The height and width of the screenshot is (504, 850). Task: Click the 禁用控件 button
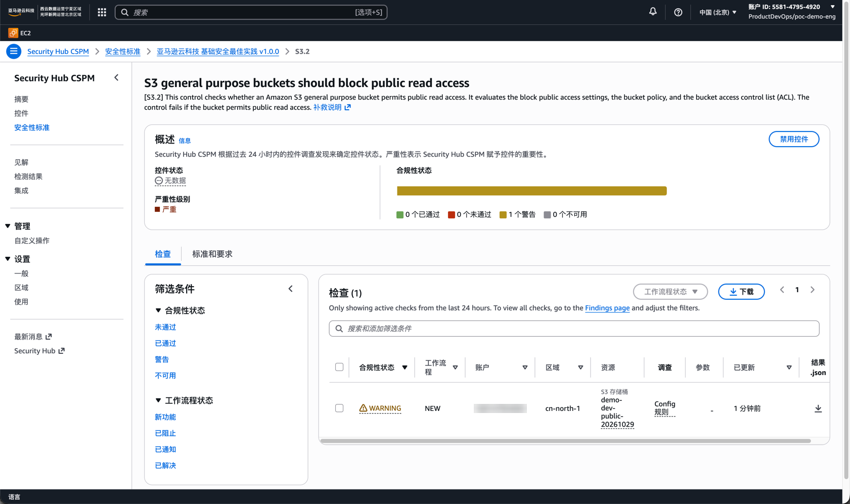pyautogui.click(x=794, y=139)
